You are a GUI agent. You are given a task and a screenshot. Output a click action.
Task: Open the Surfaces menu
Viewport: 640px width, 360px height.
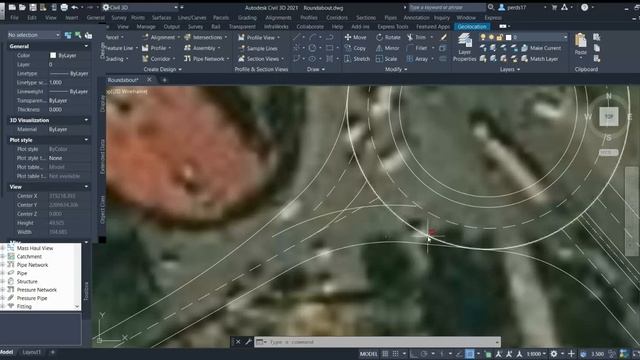pos(161,18)
